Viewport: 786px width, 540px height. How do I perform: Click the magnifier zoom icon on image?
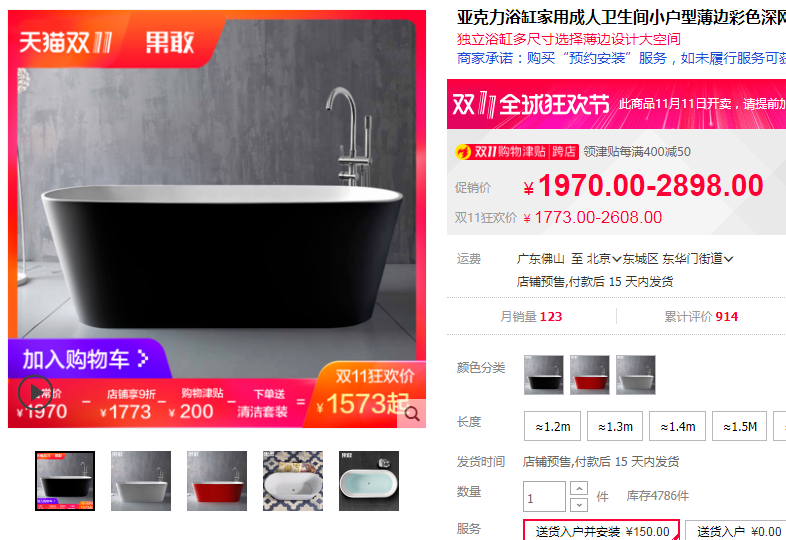click(412, 414)
